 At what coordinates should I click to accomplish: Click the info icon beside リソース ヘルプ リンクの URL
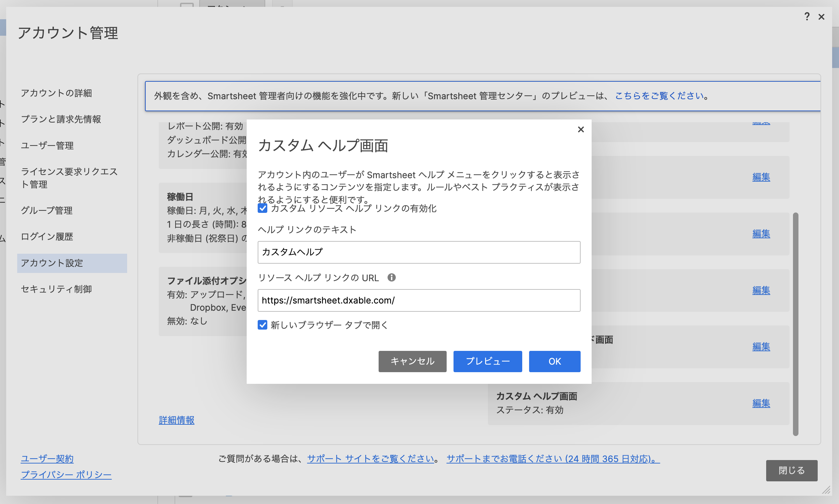point(391,277)
